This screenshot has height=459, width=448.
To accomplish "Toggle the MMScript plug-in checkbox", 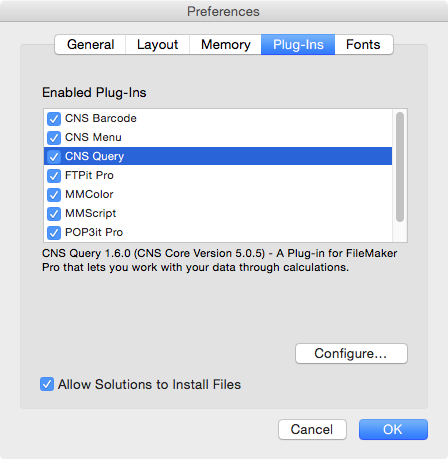I will [54, 214].
